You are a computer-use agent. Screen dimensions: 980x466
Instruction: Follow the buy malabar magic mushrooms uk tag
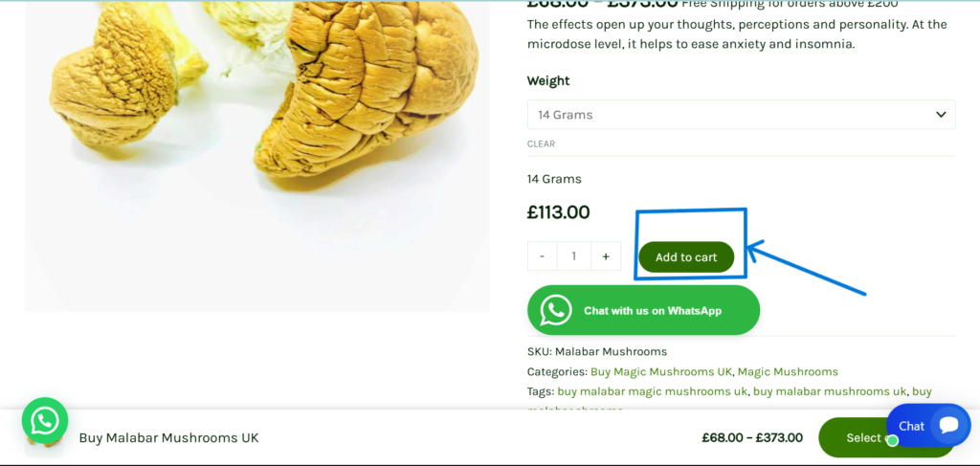click(653, 391)
